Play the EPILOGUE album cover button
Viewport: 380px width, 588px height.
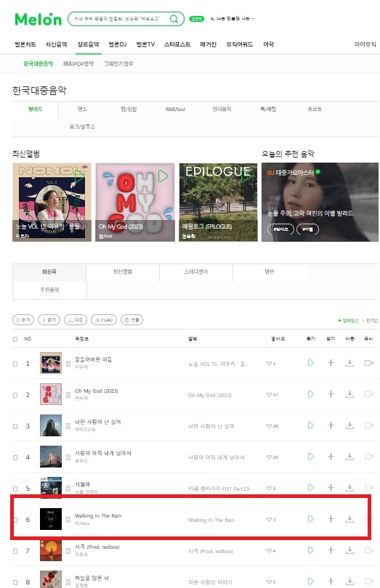click(x=246, y=176)
